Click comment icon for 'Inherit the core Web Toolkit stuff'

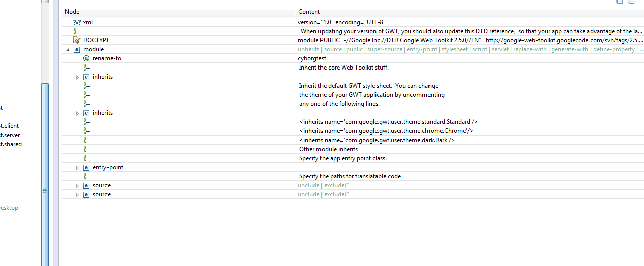[x=86, y=68]
